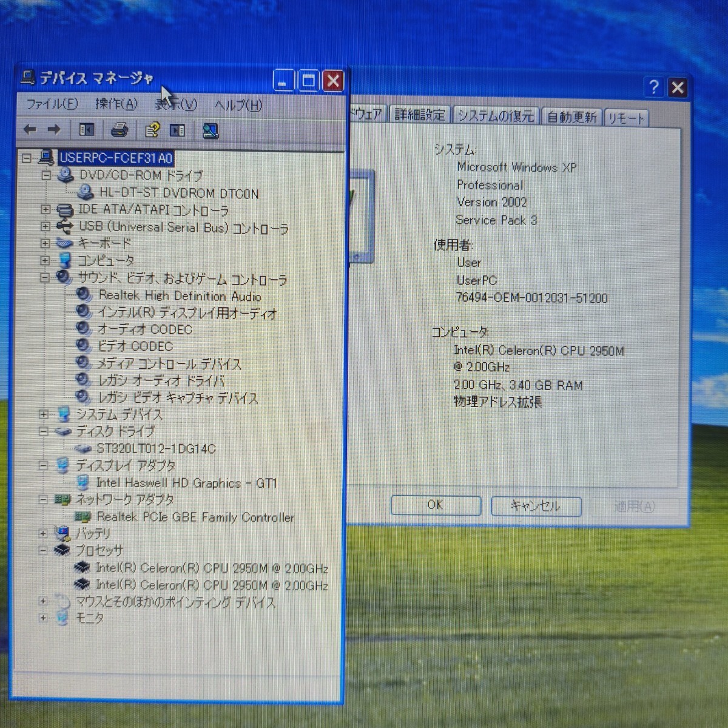The width and height of the screenshot is (728, 728).
Task: Expand the キーボード tree node
Action: (45, 243)
